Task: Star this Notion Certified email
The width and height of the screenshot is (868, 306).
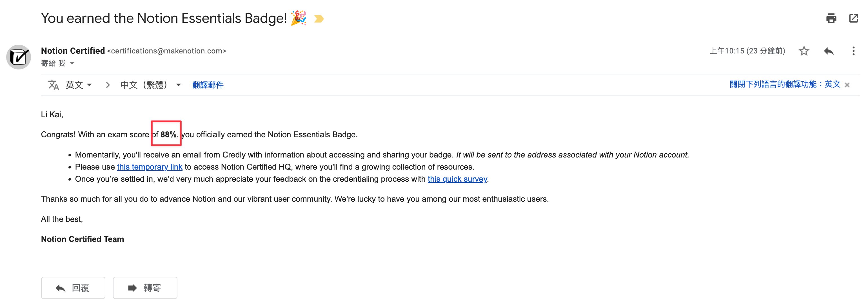Action: click(804, 51)
